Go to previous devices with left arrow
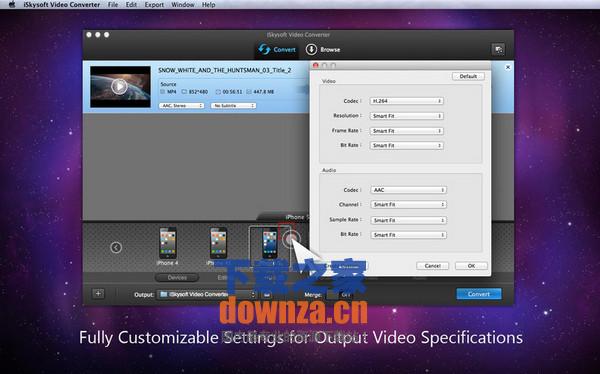 tap(116, 248)
